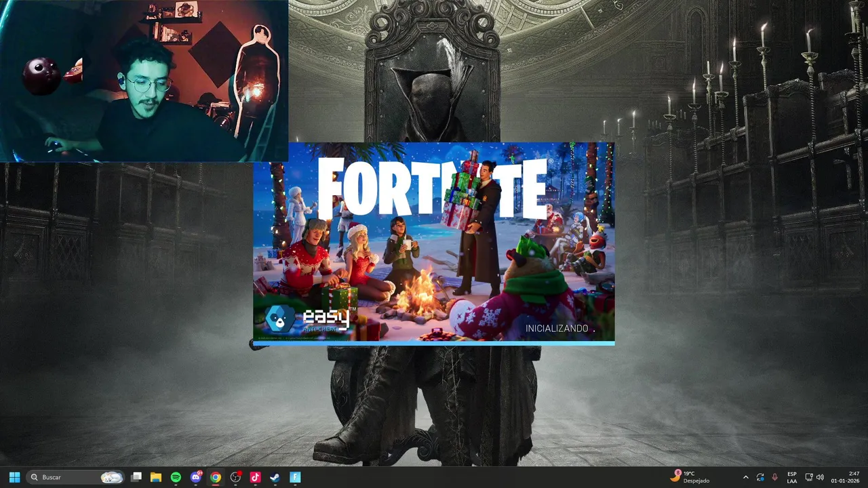
Task: Open the volume control tray icon
Action: 820,477
